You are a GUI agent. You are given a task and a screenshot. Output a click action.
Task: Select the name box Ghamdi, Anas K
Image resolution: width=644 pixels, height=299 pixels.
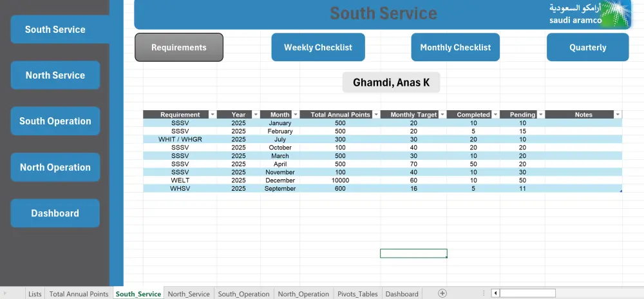391,82
